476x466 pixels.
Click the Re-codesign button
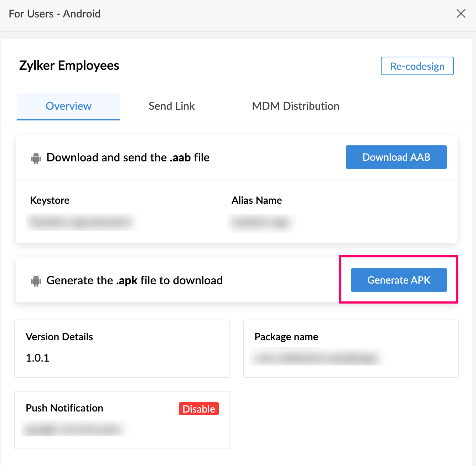(x=417, y=66)
